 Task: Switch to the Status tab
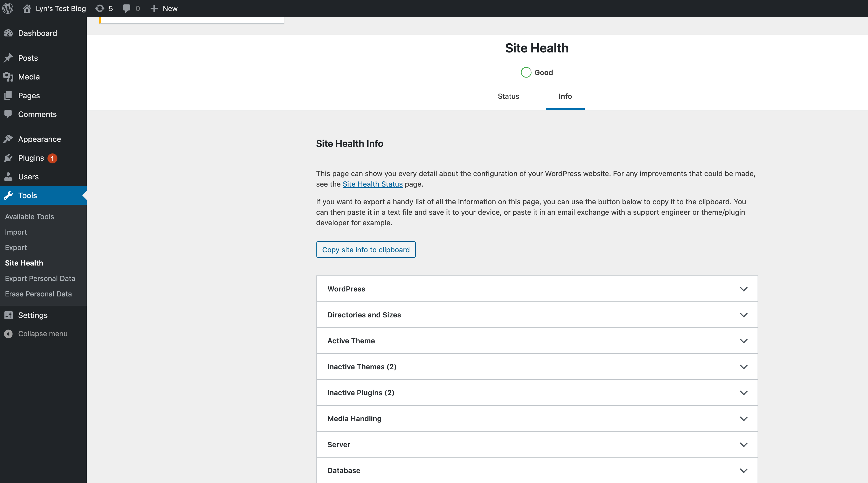(x=508, y=96)
